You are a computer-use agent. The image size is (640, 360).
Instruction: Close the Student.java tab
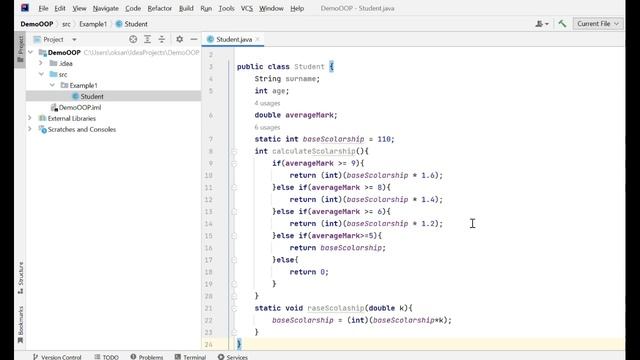pos(258,39)
